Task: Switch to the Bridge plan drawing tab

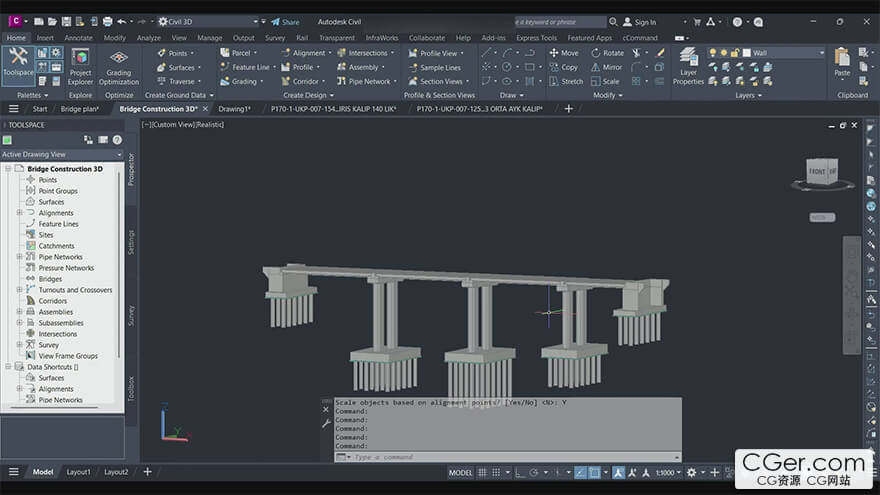Action: pos(80,109)
